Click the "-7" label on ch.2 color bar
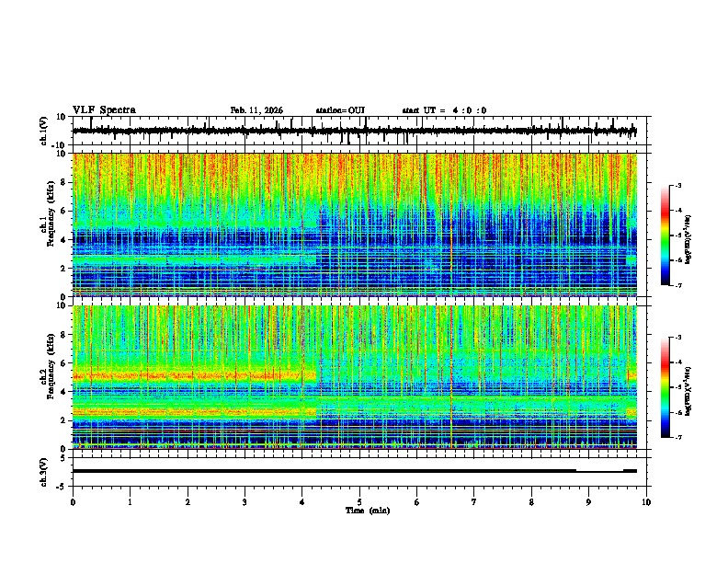728x563 pixels. [678, 438]
